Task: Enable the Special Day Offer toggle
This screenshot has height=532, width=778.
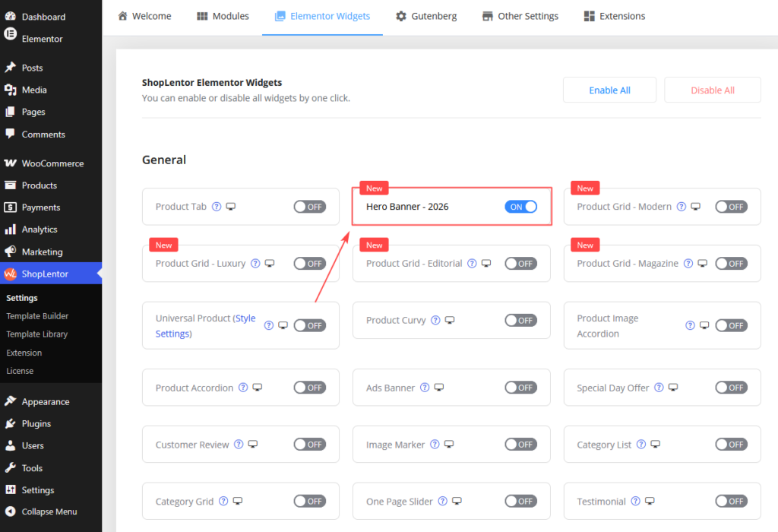Action: click(731, 387)
